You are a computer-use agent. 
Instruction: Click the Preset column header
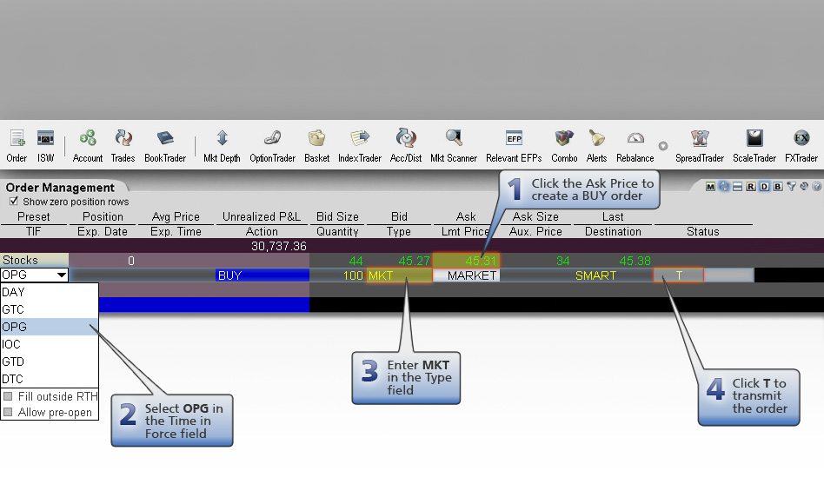coord(34,216)
